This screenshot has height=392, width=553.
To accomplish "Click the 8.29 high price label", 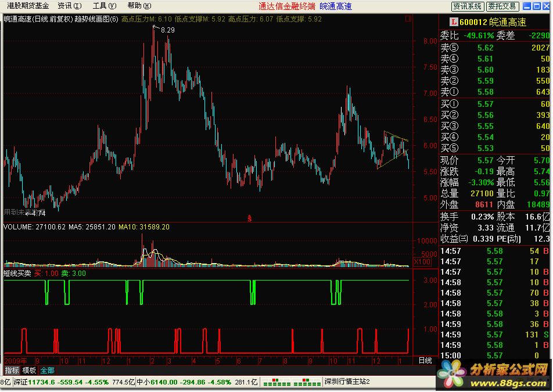I will (x=167, y=30).
